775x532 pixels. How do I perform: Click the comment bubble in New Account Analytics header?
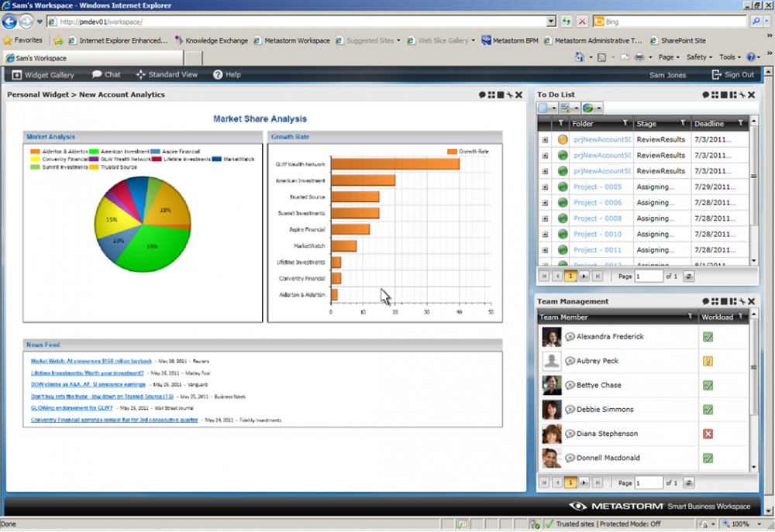[x=482, y=94]
